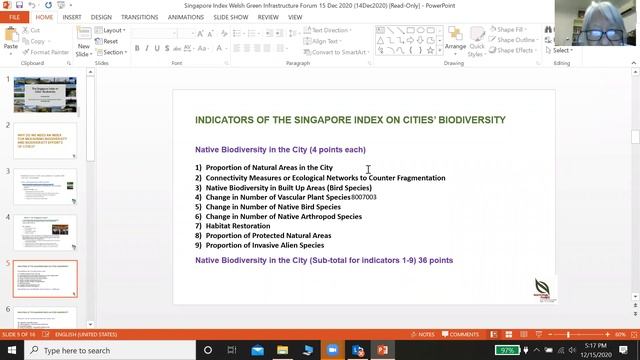Select slide 1 thumbnail

pyautogui.click(x=45, y=95)
